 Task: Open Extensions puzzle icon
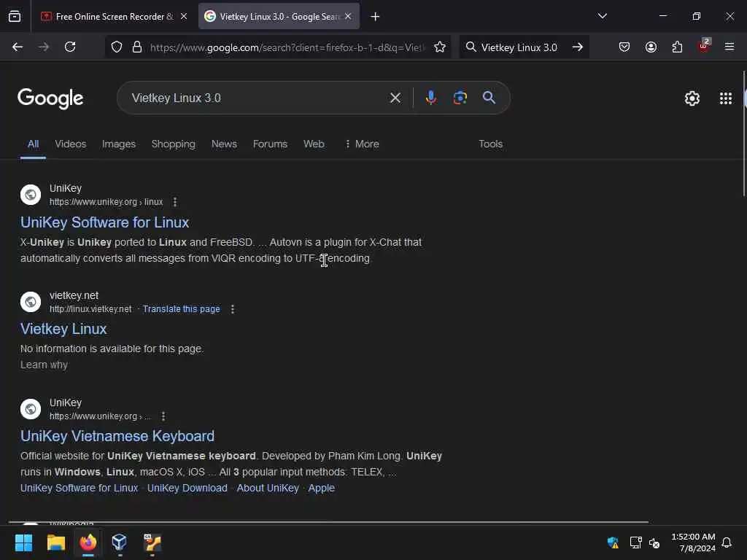tap(677, 47)
